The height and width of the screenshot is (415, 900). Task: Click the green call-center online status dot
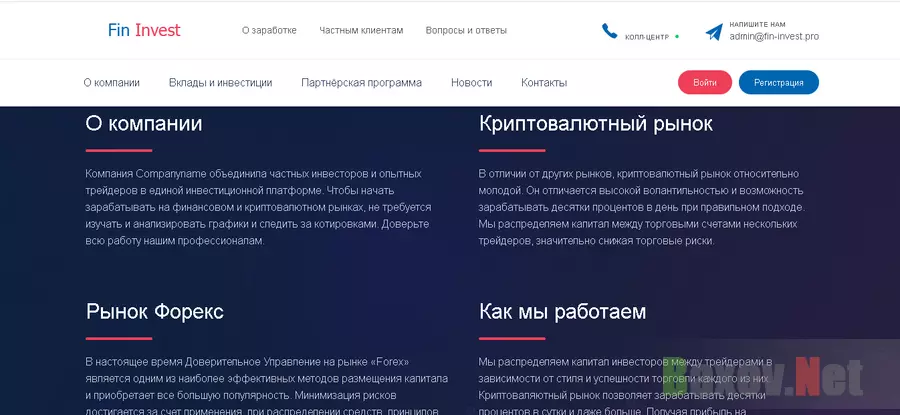point(677,37)
